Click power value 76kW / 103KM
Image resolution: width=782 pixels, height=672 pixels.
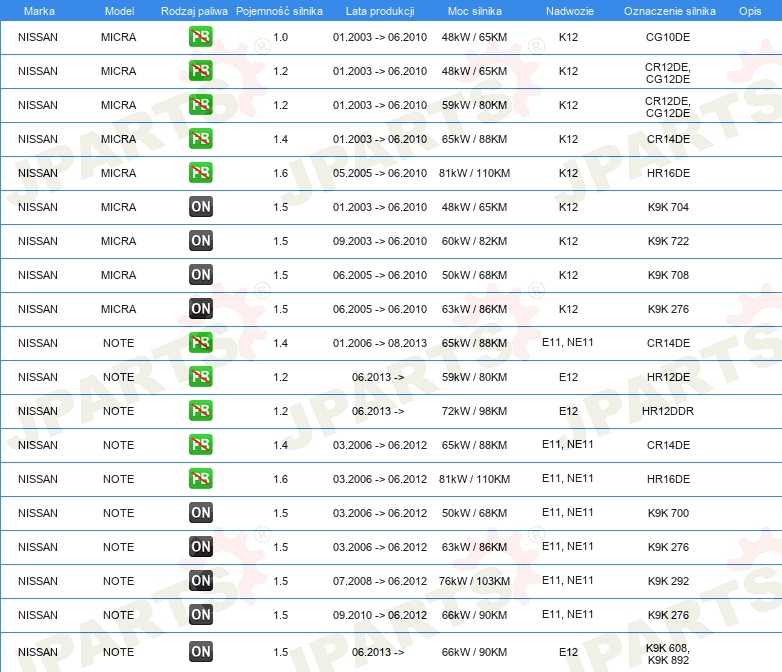coord(474,581)
